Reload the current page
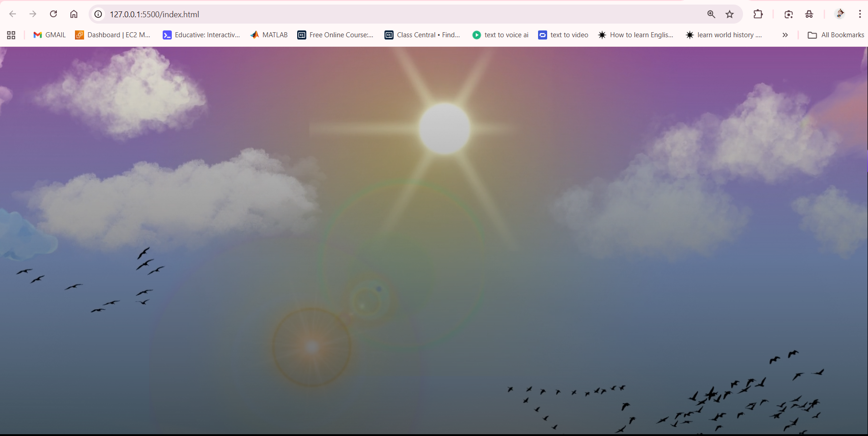The height and width of the screenshot is (436, 868). (x=53, y=14)
